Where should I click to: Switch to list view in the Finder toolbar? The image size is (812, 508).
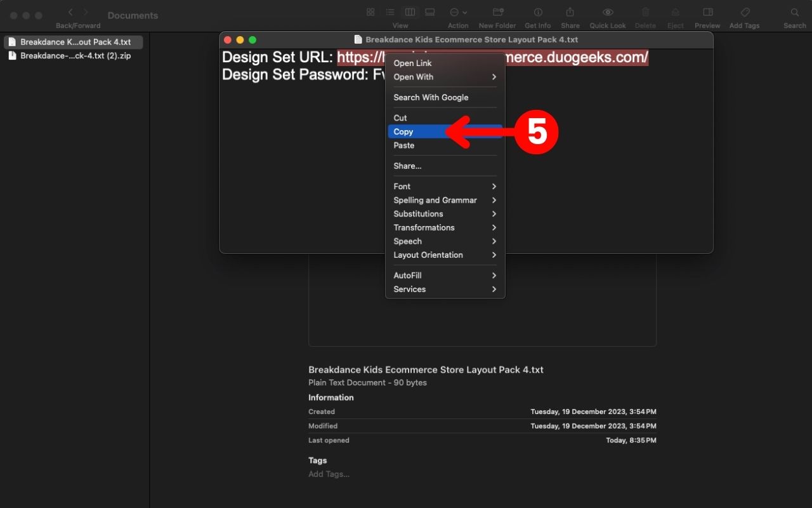(x=390, y=11)
